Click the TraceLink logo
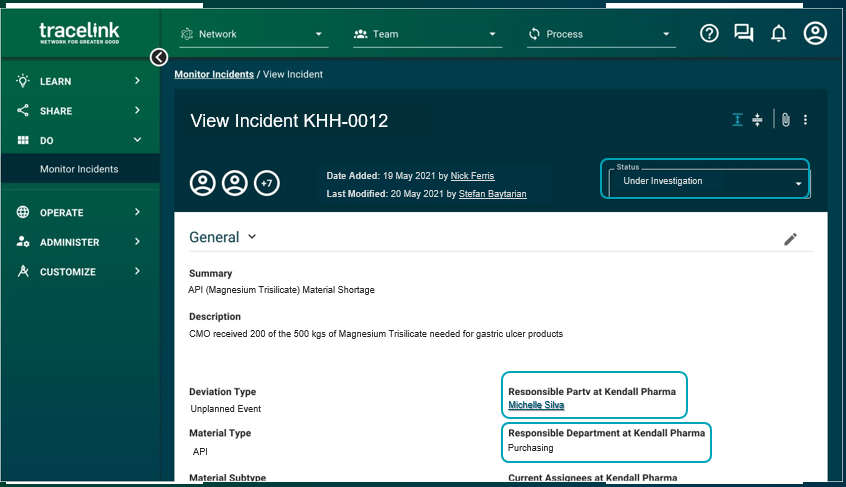Image resolution: width=846 pixels, height=487 pixels. click(79, 33)
